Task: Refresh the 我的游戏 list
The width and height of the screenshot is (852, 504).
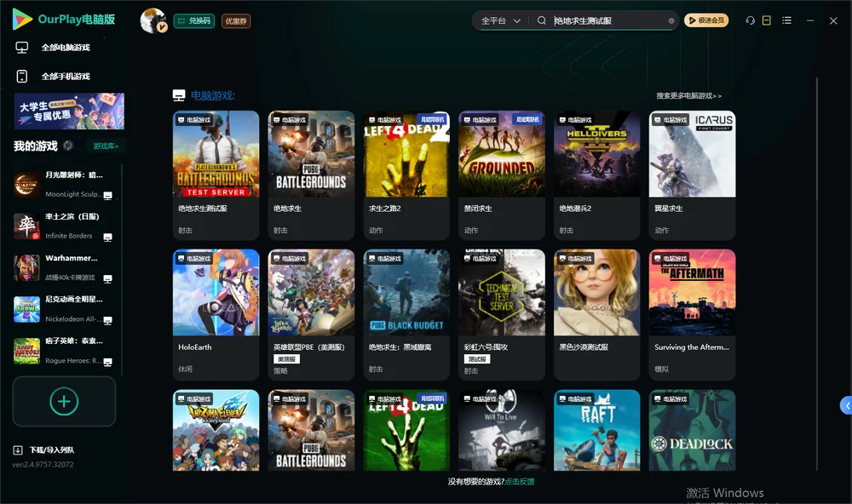Action: [68, 146]
